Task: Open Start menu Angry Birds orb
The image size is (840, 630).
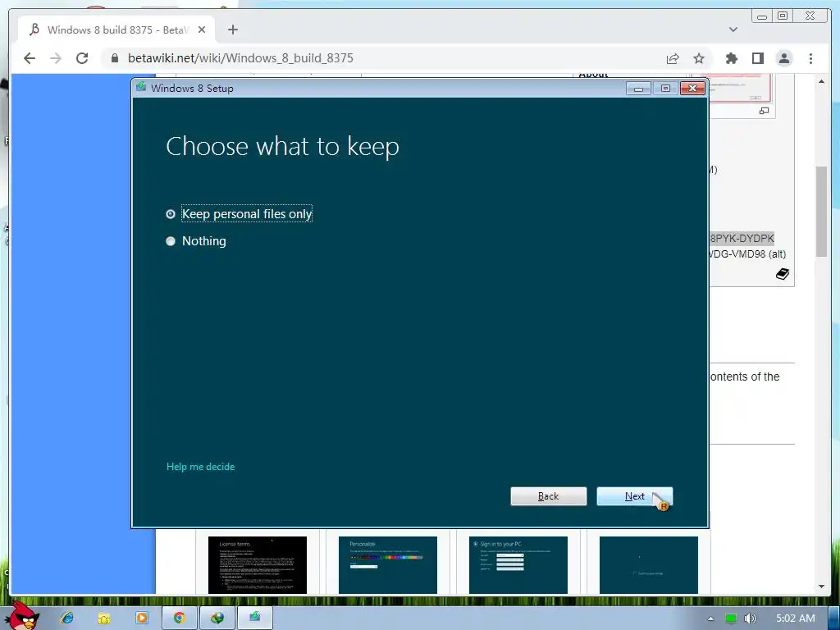Action: [21, 616]
